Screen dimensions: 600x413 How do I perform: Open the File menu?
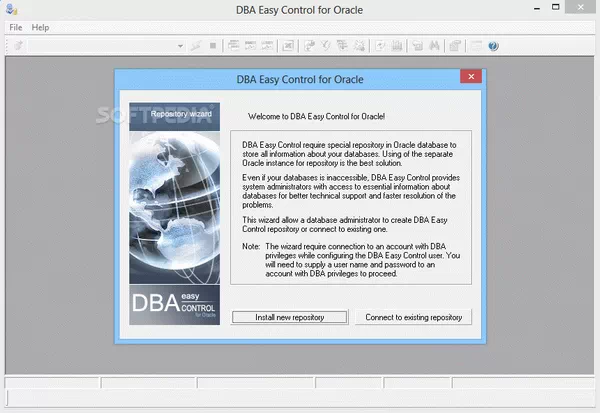click(15, 27)
